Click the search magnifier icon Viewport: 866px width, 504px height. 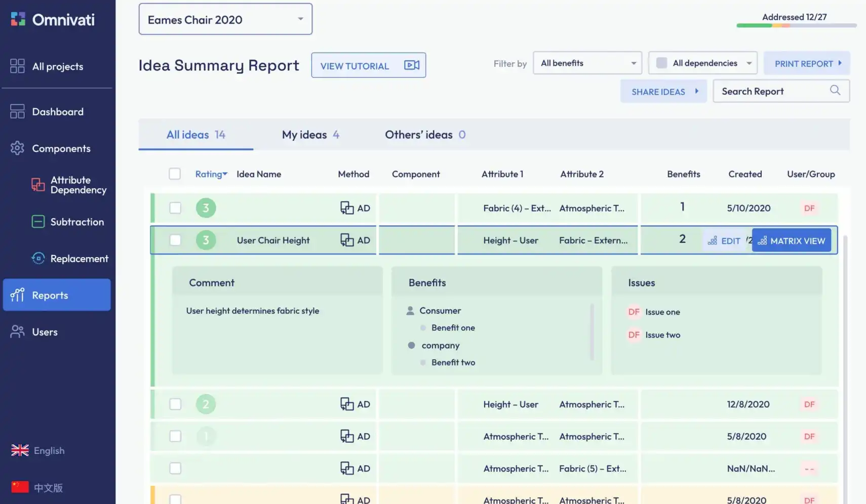pyautogui.click(x=835, y=91)
